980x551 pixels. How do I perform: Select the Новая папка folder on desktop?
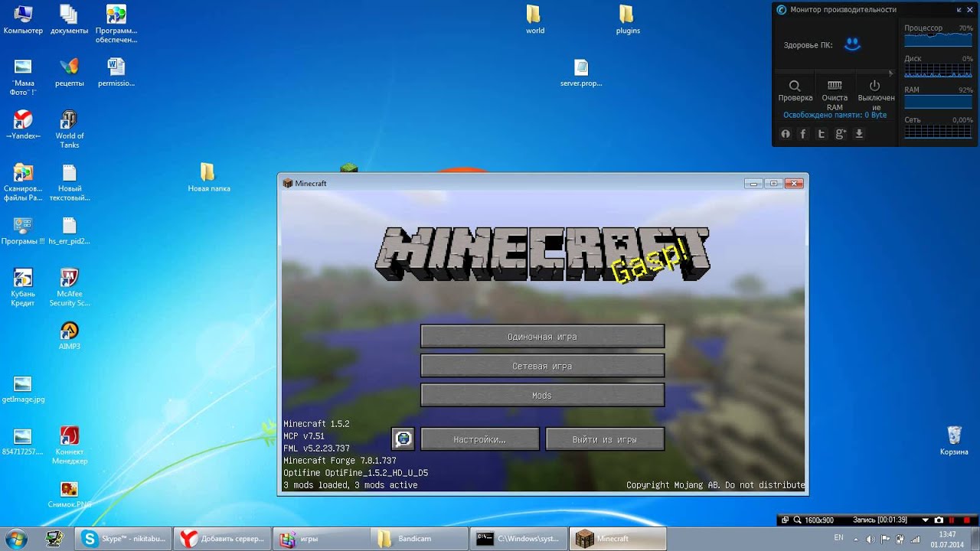[x=208, y=178]
